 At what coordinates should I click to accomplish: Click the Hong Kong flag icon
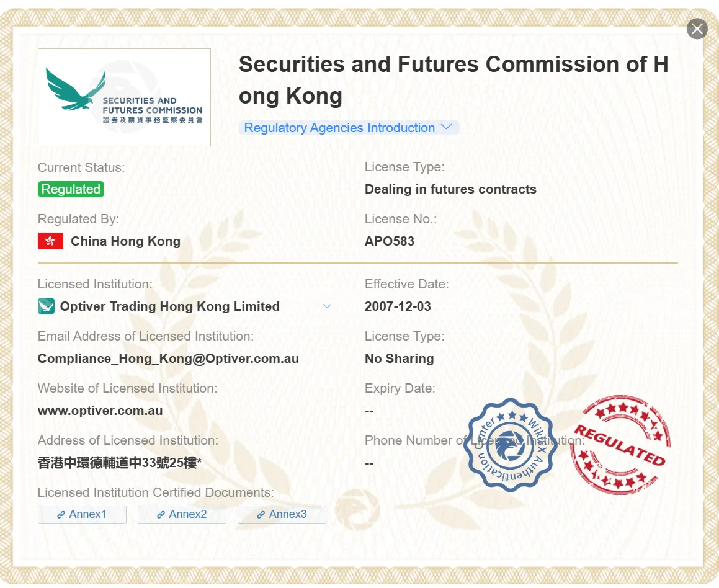tap(50, 241)
